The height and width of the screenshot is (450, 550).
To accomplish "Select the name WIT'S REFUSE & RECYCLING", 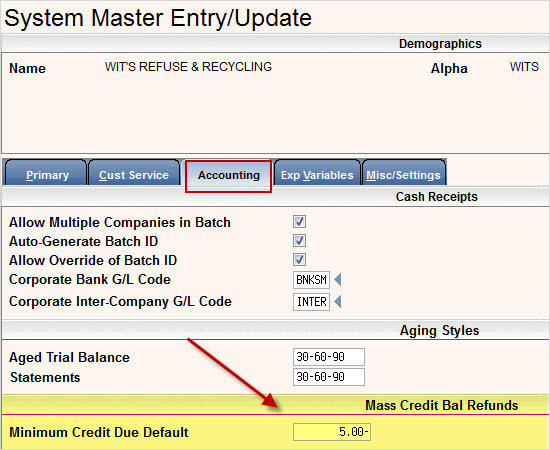I will 188,67.
